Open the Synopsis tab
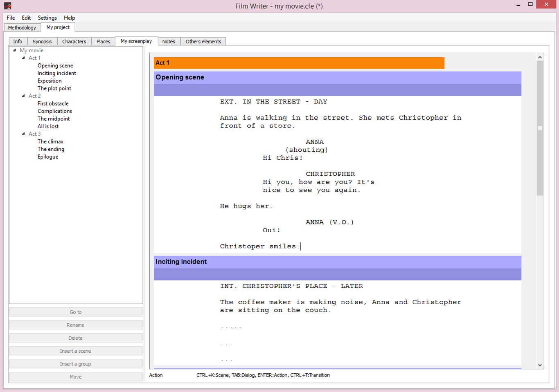 [42, 41]
